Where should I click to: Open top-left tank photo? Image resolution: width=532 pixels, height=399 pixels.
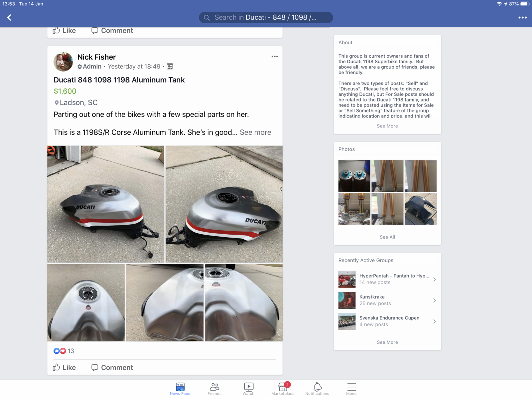click(x=106, y=204)
